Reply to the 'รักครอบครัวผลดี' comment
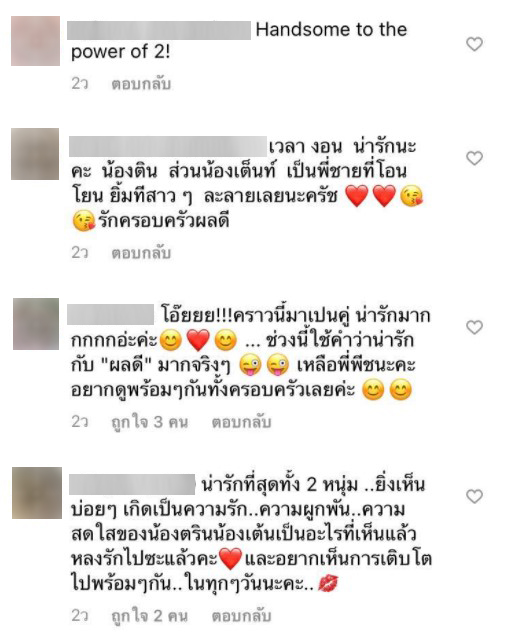 [141, 253]
